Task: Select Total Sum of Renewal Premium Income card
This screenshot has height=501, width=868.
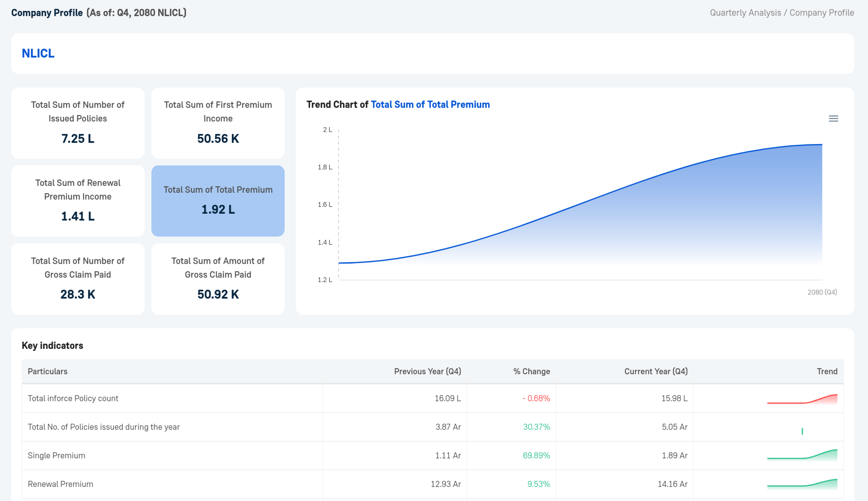Action: [78, 201]
